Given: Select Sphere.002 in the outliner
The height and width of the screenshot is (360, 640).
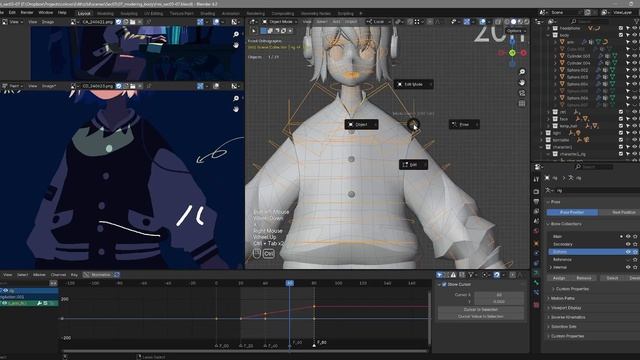Looking at the screenshot, I should [577, 70].
